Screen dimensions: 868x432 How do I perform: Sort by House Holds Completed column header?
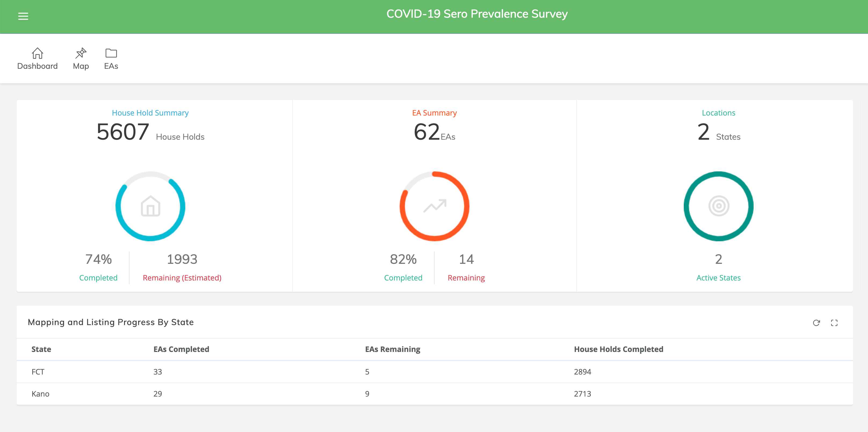[618, 349]
